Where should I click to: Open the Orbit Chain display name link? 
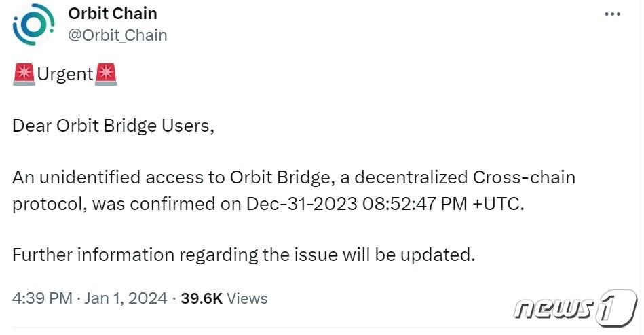tap(113, 14)
